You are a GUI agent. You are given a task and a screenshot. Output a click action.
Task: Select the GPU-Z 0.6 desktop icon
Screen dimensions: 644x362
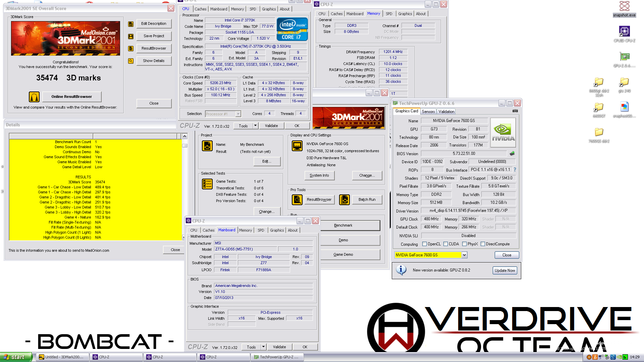pos(624,60)
